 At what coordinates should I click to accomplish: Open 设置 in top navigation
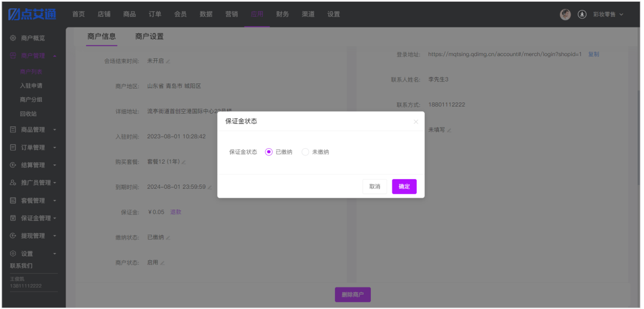pos(333,14)
